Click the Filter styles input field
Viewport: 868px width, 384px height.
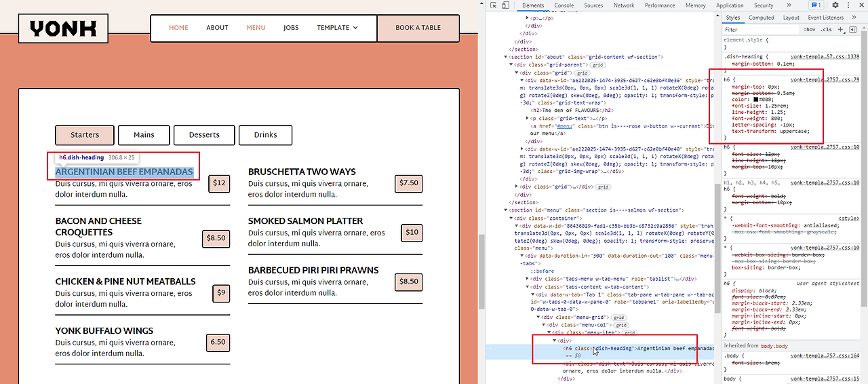point(759,29)
